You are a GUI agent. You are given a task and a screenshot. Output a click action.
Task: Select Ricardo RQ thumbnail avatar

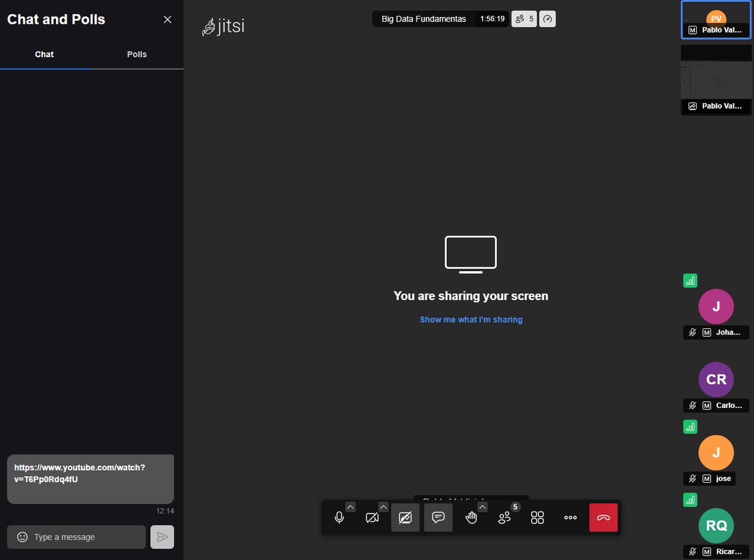point(716,525)
